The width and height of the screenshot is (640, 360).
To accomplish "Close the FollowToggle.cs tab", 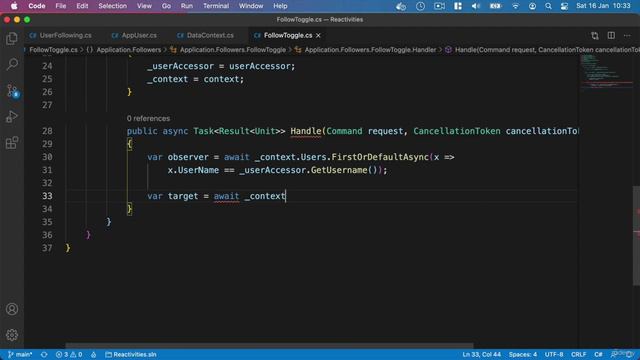I will pyautogui.click(x=318, y=36).
